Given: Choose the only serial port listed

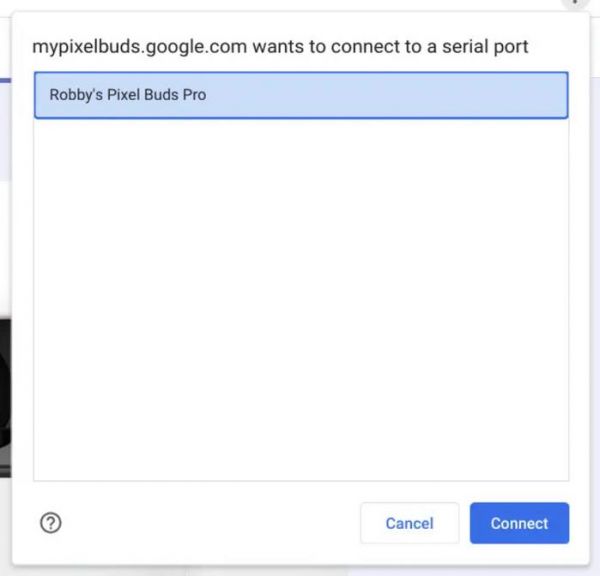Looking at the screenshot, I should click(301, 96).
